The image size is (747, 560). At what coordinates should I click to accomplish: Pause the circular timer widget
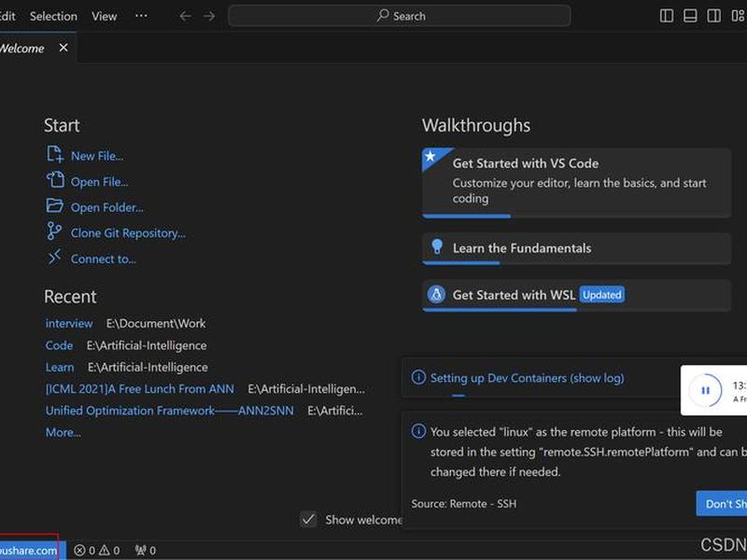(x=706, y=390)
